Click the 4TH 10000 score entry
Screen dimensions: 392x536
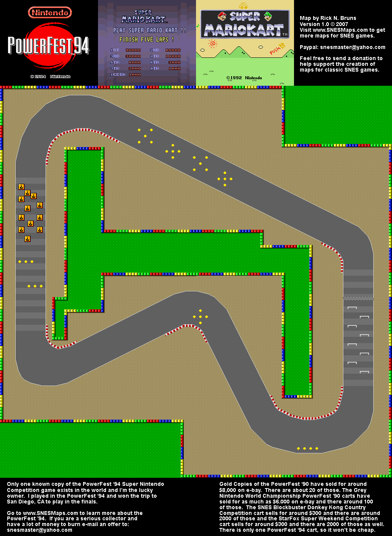(x=165, y=56)
